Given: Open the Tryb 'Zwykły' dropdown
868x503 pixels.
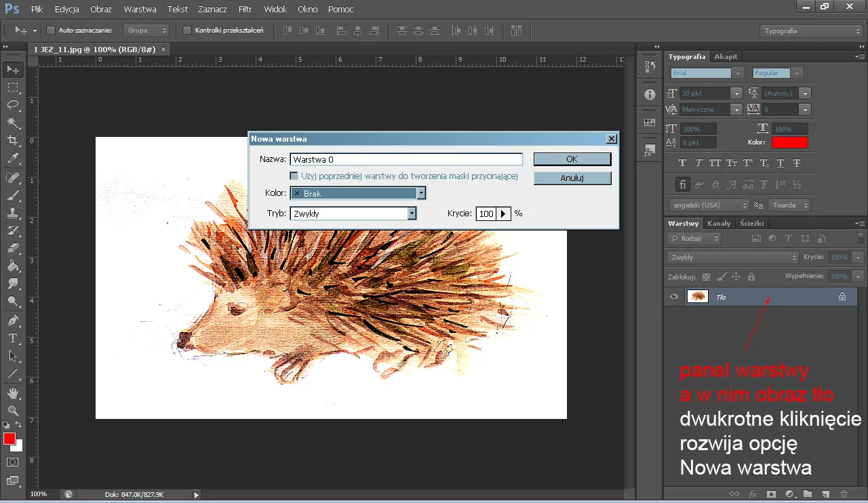Looking at the screenshot, I should coord(411,214).
